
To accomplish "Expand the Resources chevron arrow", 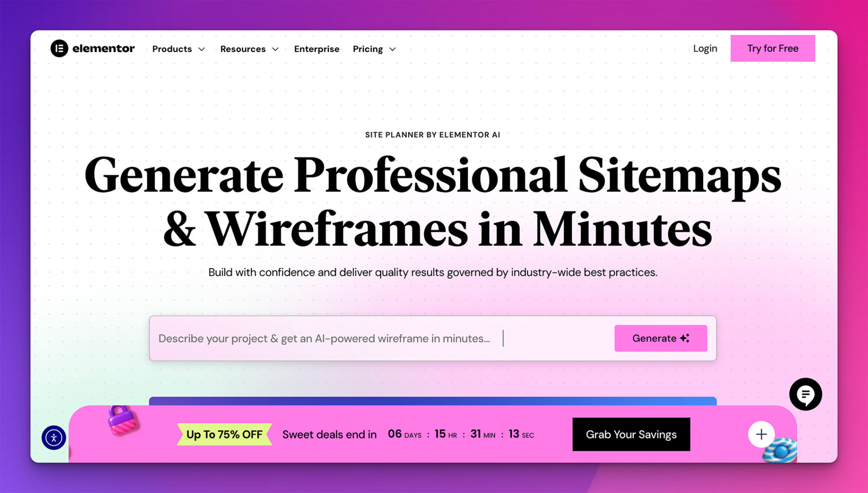I will (275, 49).
